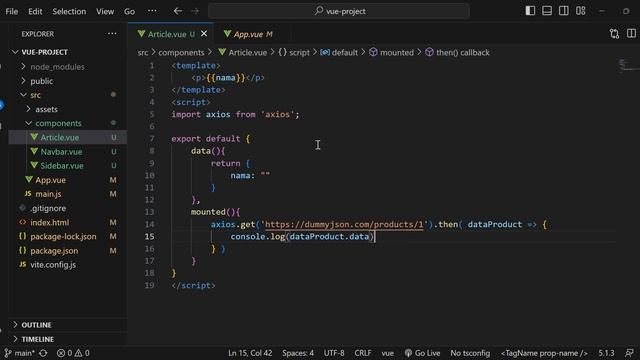Viewport: 640px width, 360px height.
Task: Click the then() callback breadcrumb
Action: point(457,53)
